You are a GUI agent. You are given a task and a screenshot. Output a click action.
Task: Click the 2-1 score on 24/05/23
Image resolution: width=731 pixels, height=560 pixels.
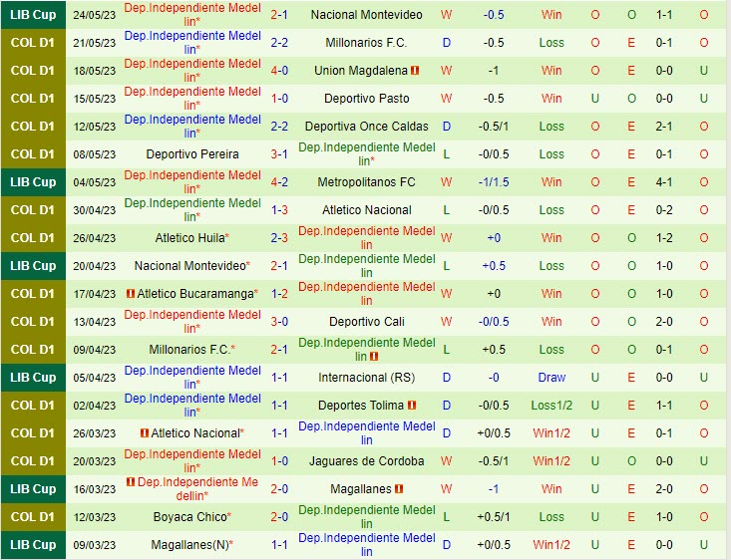pyautogui.click(x=279, y=14)
